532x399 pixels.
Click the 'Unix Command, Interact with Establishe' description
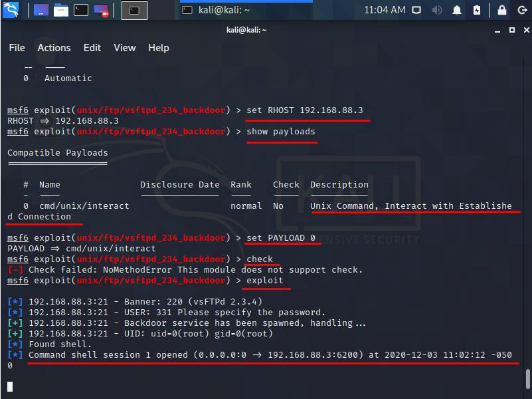pos(411,206)
